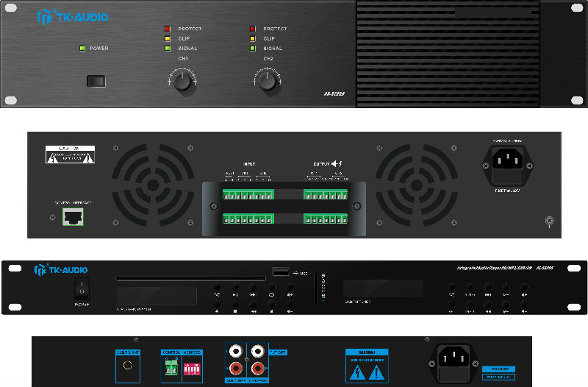The image size is (588, 387).
Task: Click the left display screen on player
Action: tap(157, 297)
